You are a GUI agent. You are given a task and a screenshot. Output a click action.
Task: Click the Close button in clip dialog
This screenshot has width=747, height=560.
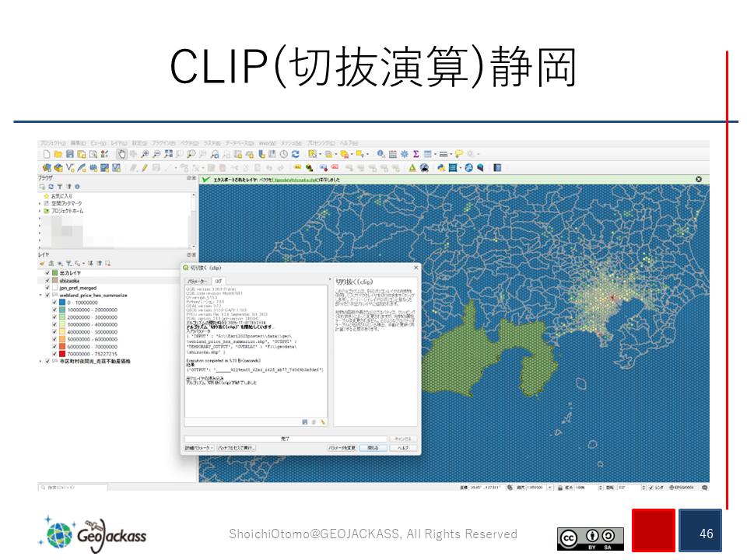pos(373,448)
